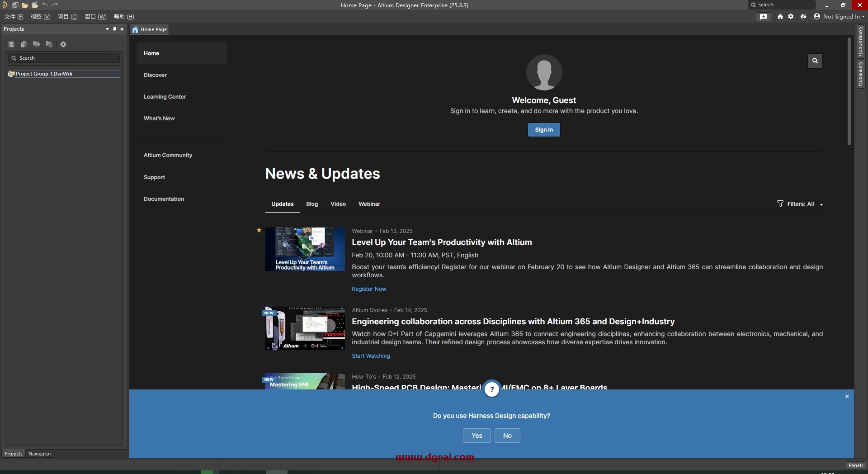The image size is (868, 474).
Task: Click the Sign In button
Action: [x=544, y=130]
